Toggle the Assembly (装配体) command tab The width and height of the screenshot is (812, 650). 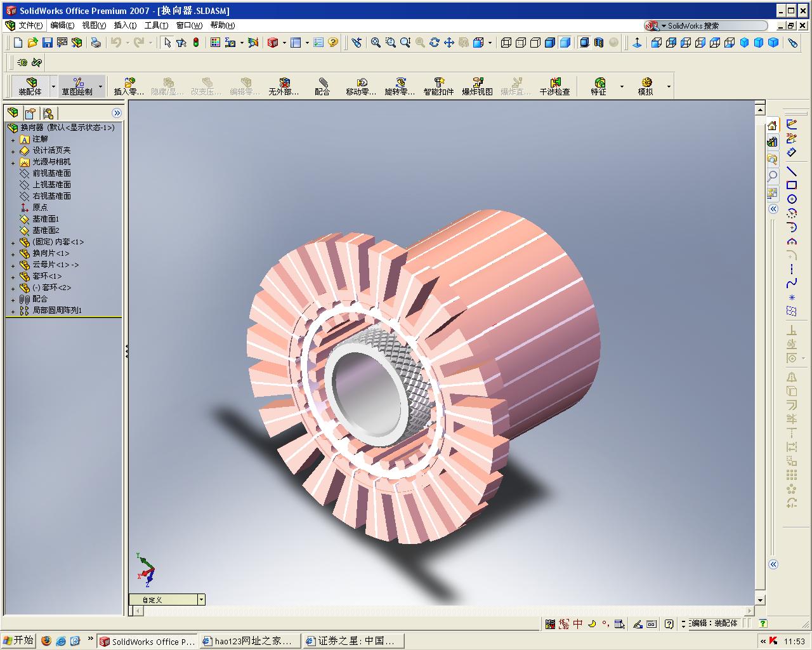point(30,86)
